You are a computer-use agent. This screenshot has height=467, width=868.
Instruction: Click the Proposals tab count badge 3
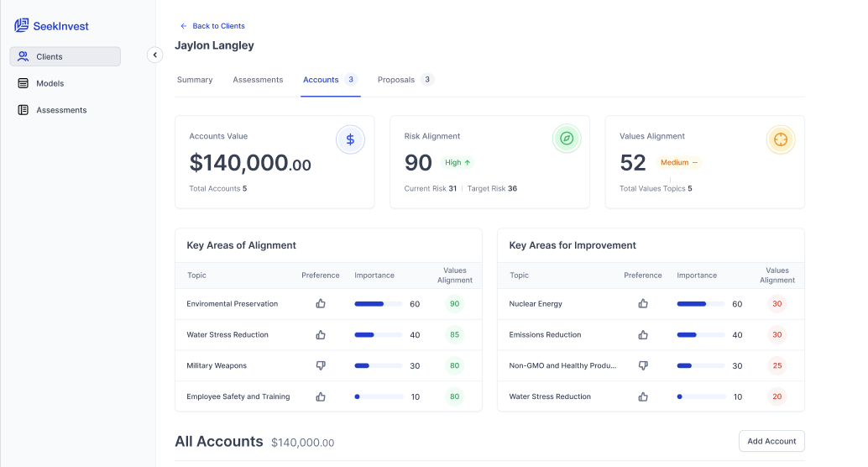point(426,79)
